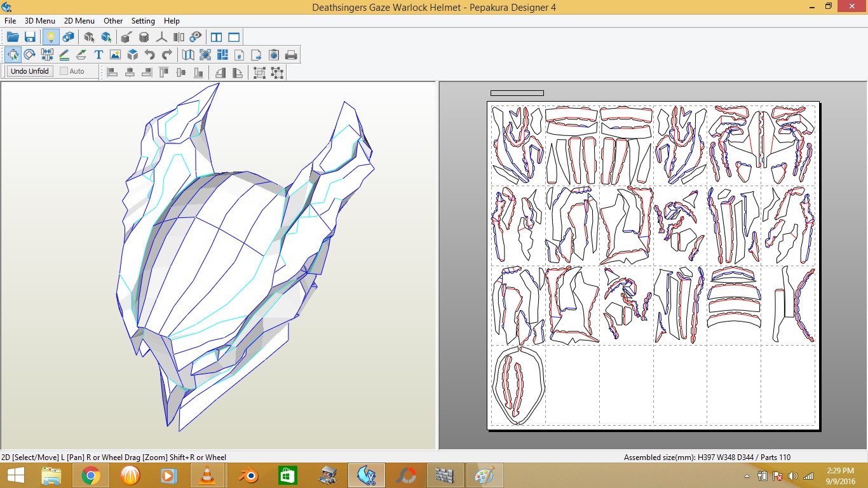Show hidden system tray icons

tap(747, 476)
